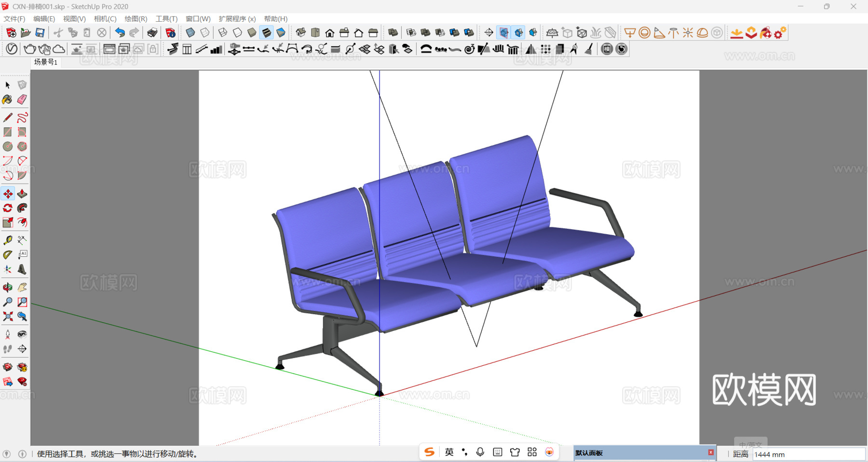Open the 绘图(R) menu
Viewport: 868px width, 462px height.
(x=136, y=19)
